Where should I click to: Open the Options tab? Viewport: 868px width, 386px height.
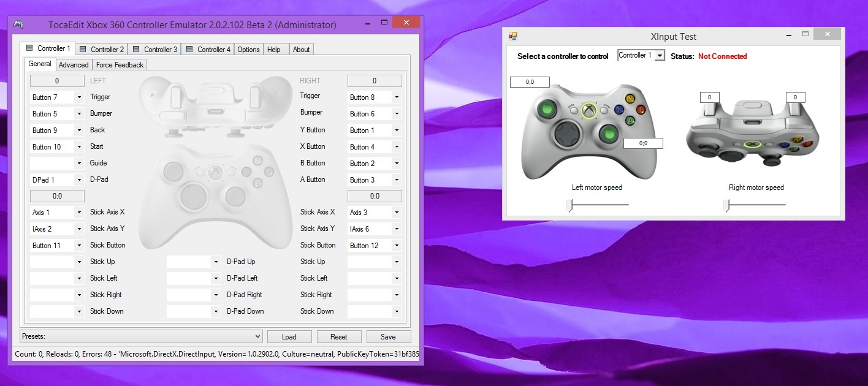(x=249, y=49)
